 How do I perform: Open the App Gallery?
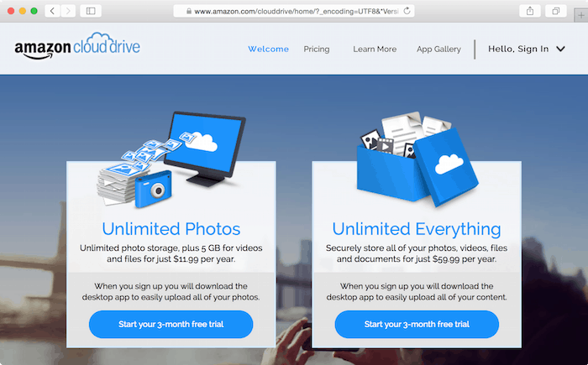tap(438, 50)
